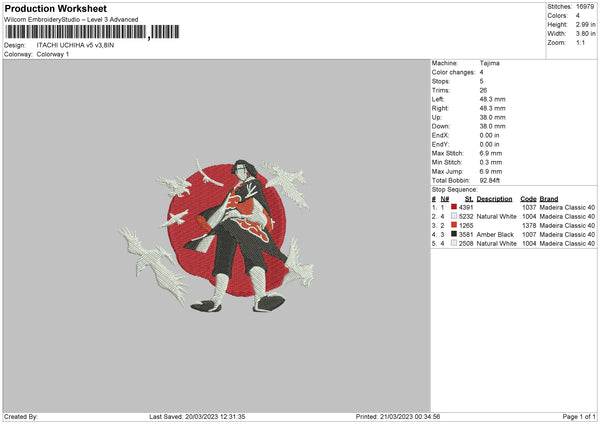This screenshot has width=600, height=424.
Task: Select the min stitch value '0.3 mm'
Action: click(x=491, y=162)
